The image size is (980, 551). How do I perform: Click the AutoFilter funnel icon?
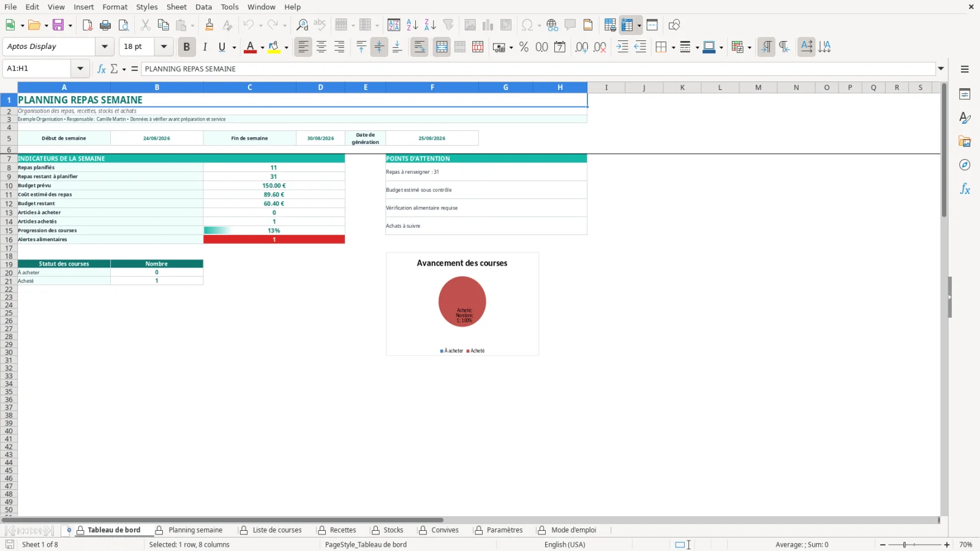[x=448, y=25]
